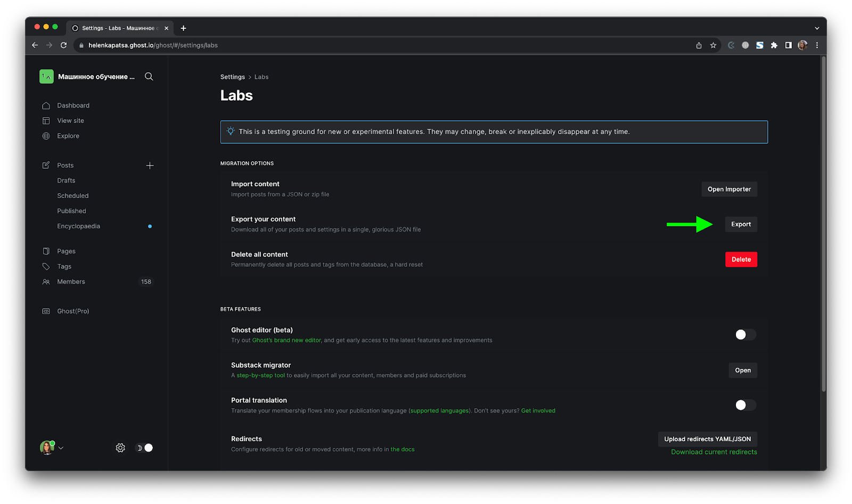Click the Members people icon
This screenshot has height=504, width=852.
[x=46, y=282]
